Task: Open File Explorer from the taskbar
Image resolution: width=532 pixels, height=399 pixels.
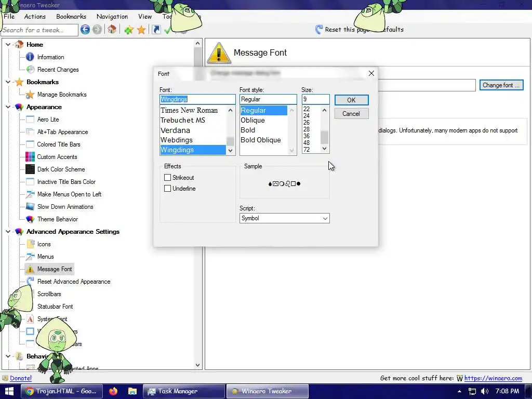Action: [132, 391]
